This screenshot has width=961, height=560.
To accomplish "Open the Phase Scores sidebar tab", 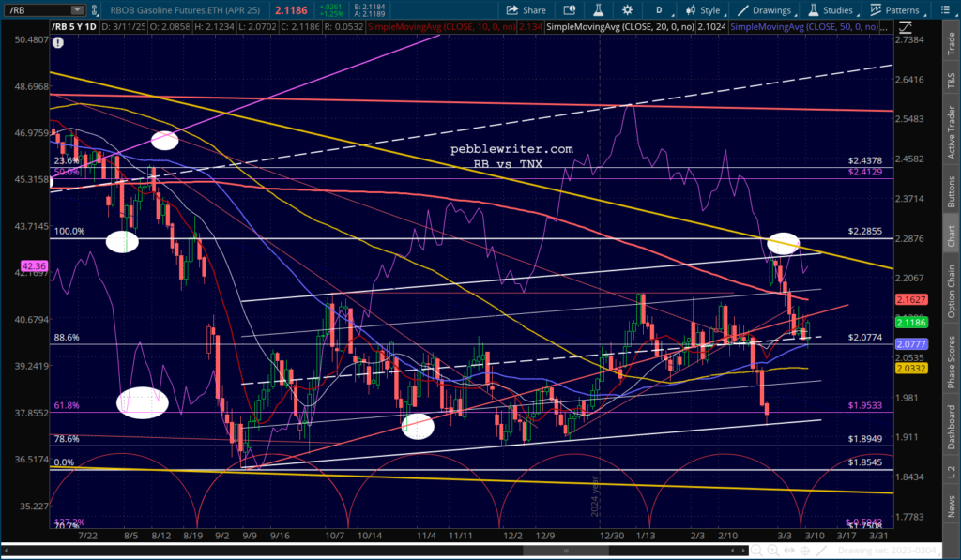I will click(x=952, y=361).
